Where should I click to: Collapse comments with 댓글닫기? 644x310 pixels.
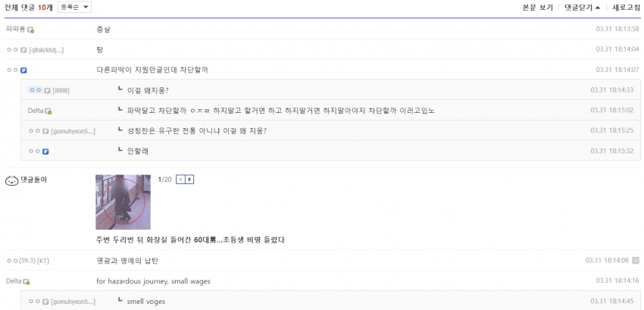583,8
